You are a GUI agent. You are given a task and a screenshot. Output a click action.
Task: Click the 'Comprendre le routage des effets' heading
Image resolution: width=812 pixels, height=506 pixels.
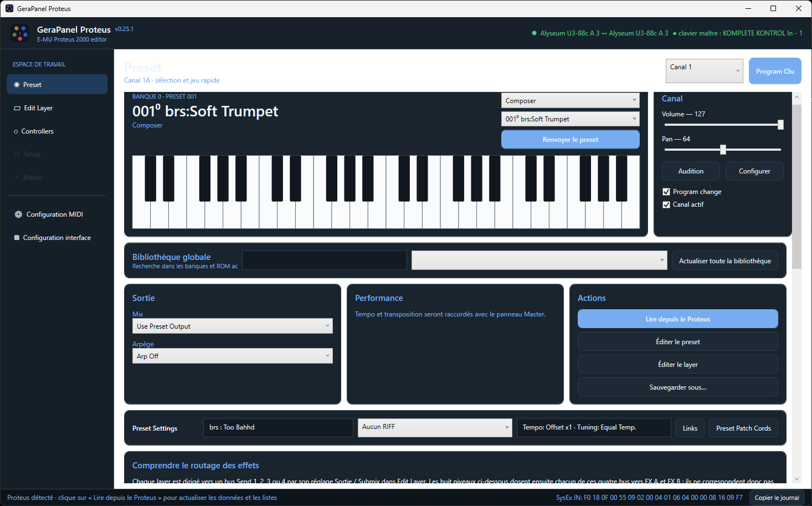pos(196,466)
